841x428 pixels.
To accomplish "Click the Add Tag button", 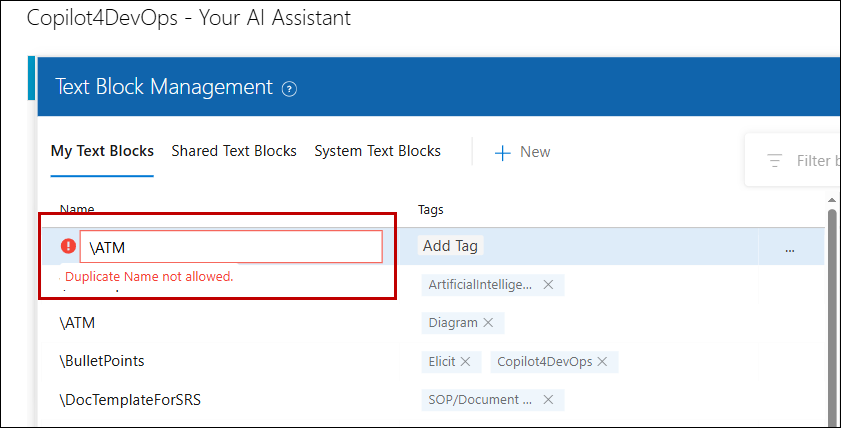I will (451, 246).
